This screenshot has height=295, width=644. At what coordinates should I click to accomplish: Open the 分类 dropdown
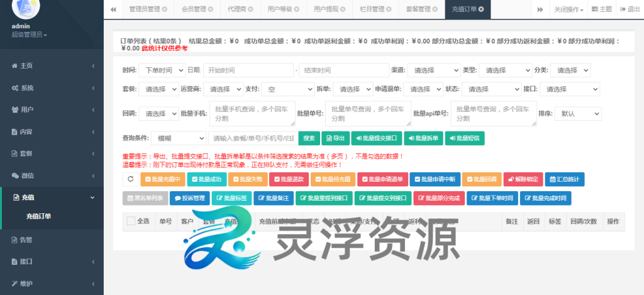(570, 70)
